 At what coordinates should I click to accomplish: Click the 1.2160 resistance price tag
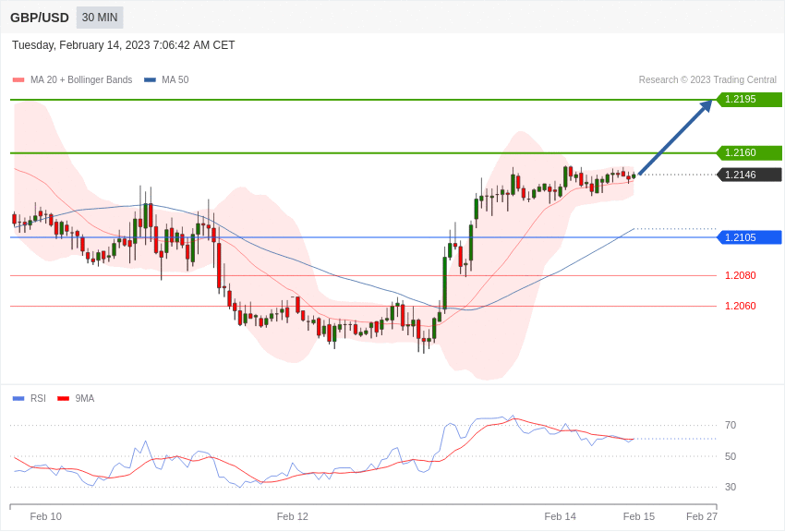750,152
